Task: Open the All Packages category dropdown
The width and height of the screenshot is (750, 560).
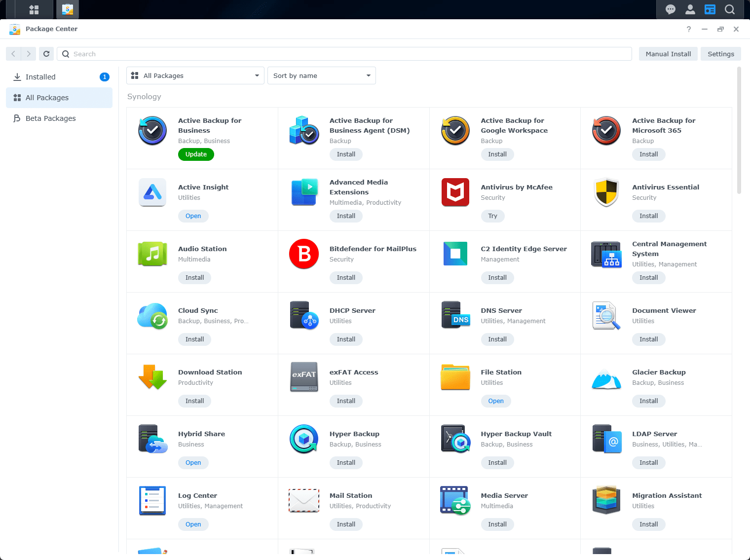Action: 195,75
